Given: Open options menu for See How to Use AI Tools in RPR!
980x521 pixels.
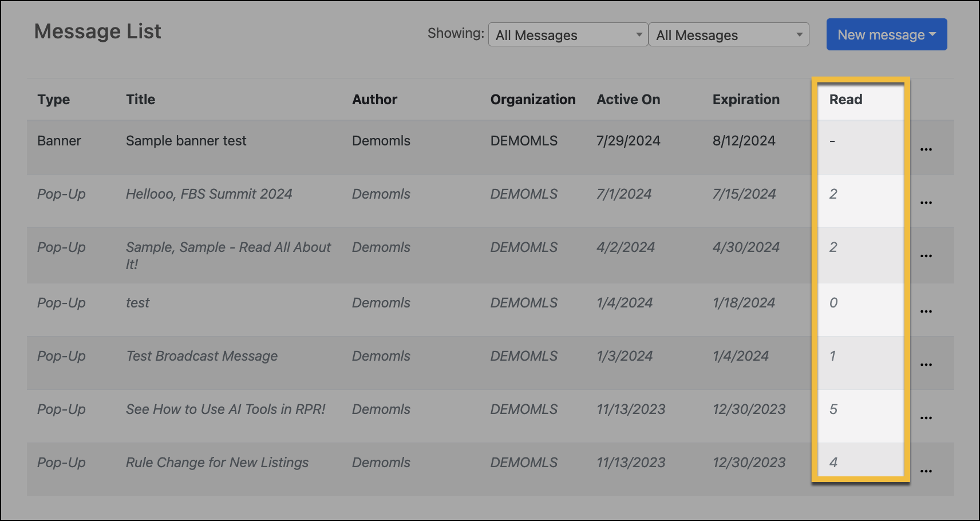Looking at the screenshot, I should [926, 418].
